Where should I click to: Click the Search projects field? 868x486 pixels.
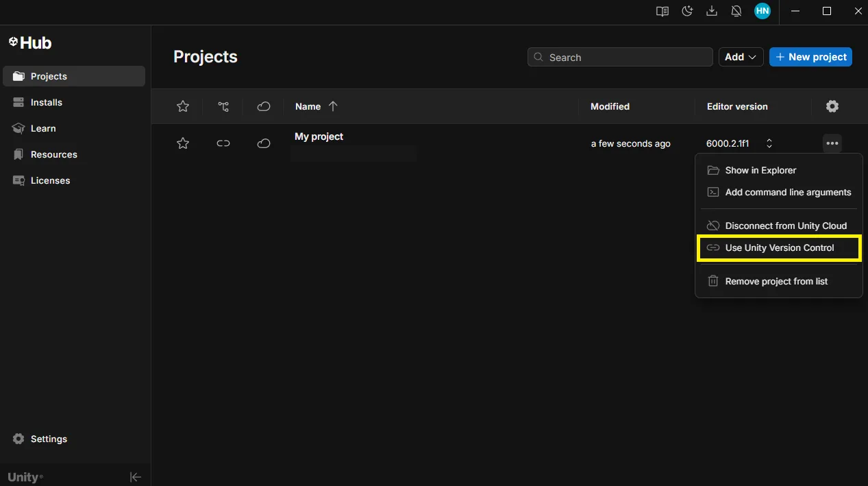(x=620, y=57)
